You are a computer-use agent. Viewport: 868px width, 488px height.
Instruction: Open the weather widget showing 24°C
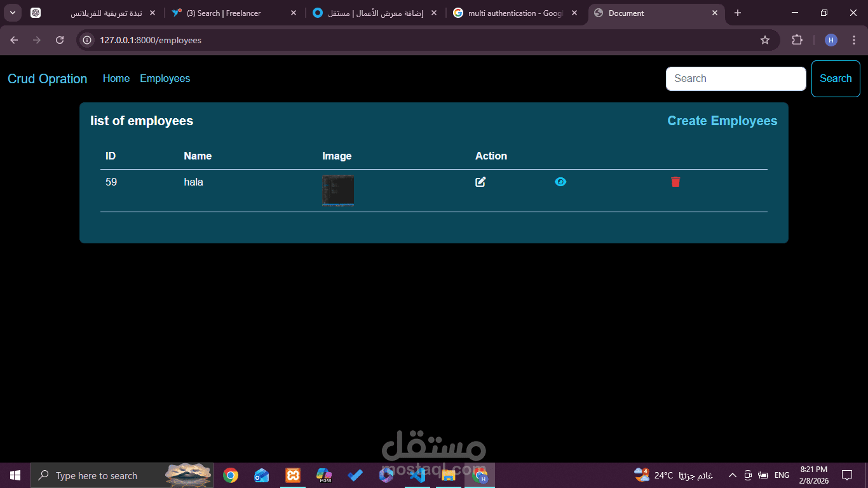[x=673, y=475]
